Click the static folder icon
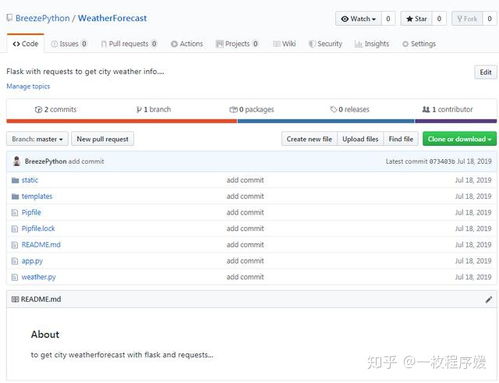This screenshot has height=383, width=499. point(15,180)
